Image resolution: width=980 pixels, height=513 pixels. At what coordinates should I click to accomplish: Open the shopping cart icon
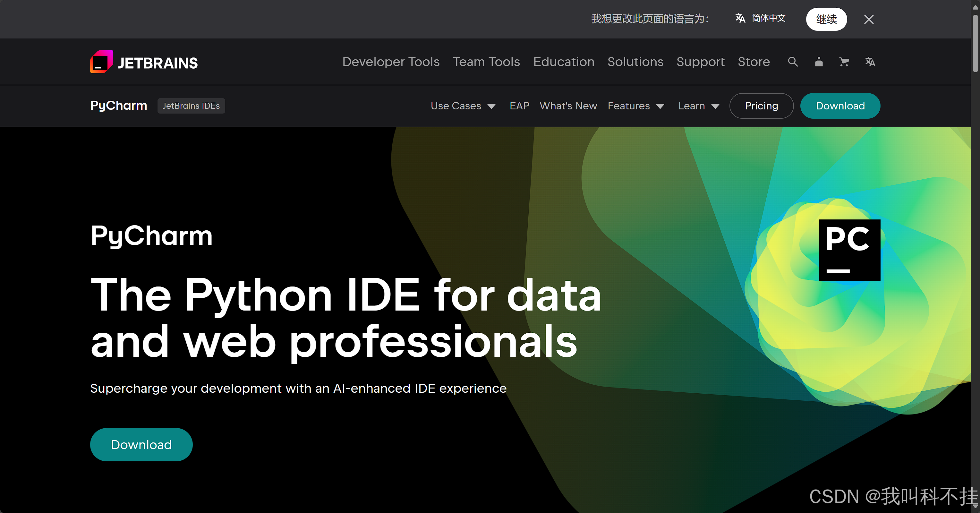click(x=844, y=62)
